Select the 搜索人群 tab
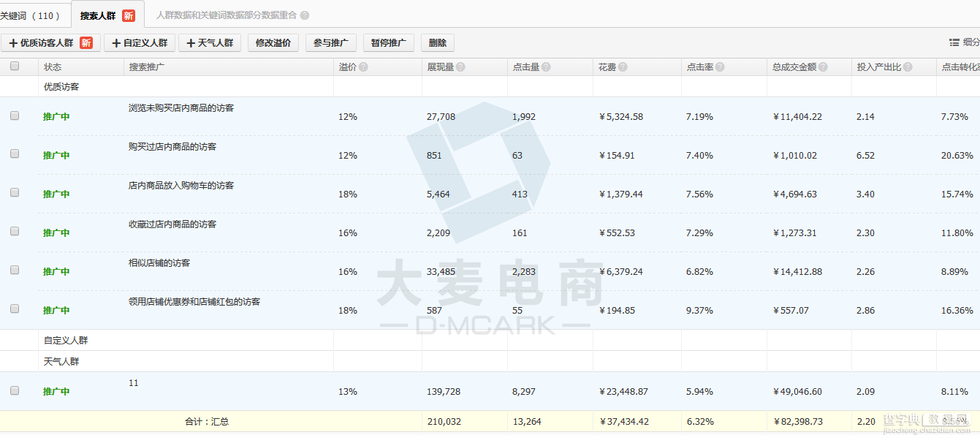 pyautogui.click(x=107, y=15)
